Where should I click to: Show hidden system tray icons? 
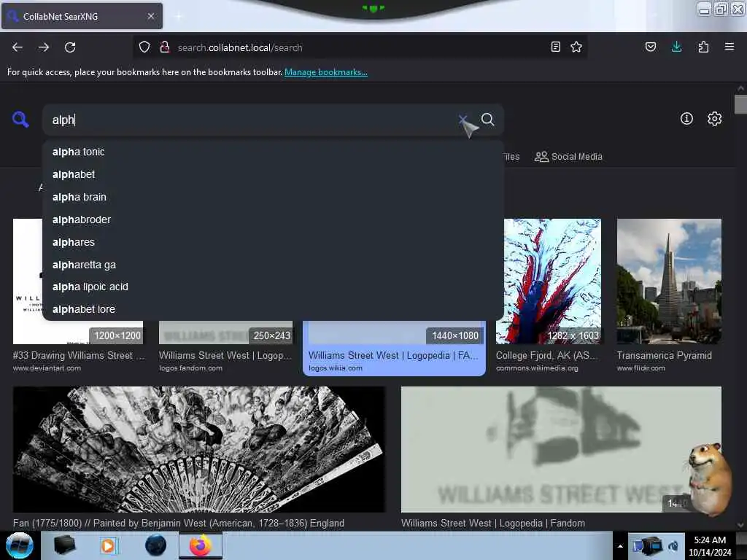tap(620, 546)
